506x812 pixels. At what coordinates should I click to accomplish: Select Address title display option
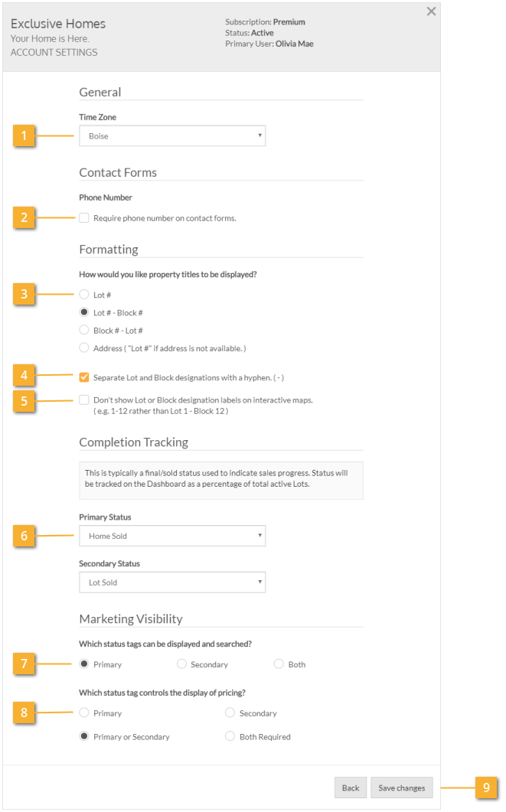[x=83, y=348]
